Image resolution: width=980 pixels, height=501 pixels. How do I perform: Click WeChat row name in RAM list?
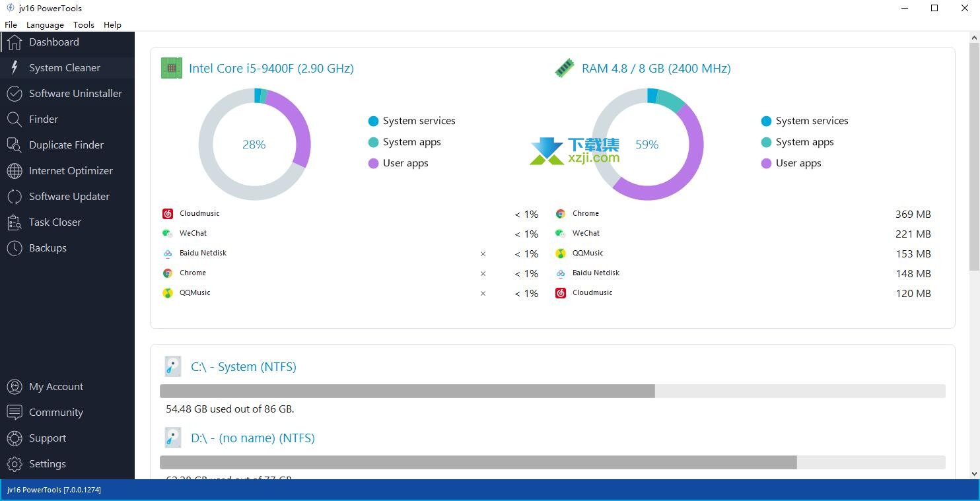click(586, 233)
